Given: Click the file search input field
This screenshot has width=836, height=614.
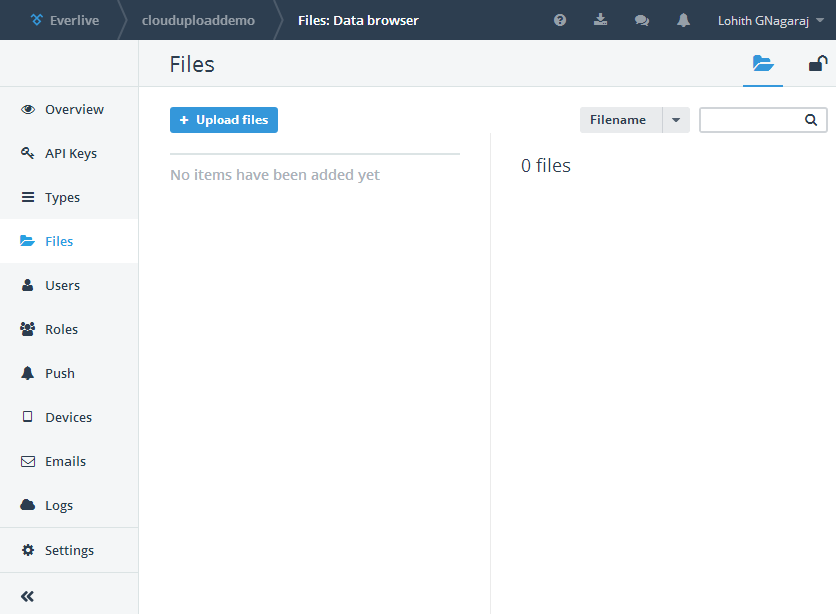Looking at the screenshot, I should (752, 120).
